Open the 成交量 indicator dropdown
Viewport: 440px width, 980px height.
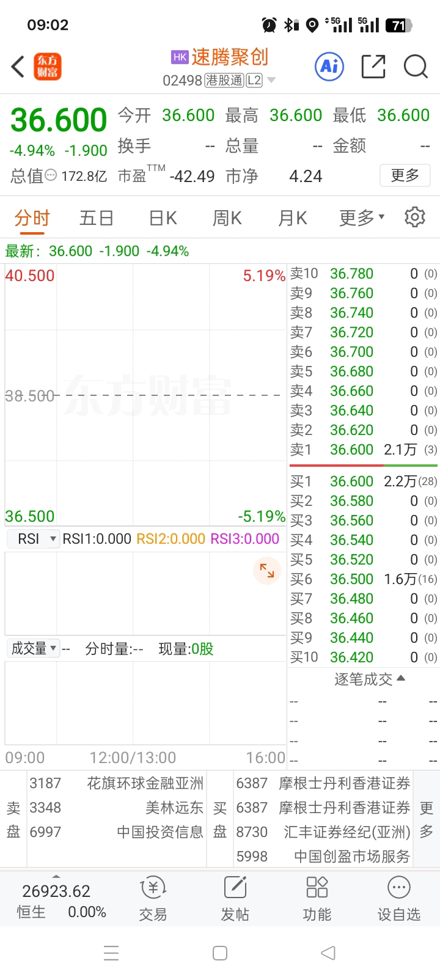(x=33, y=649)
